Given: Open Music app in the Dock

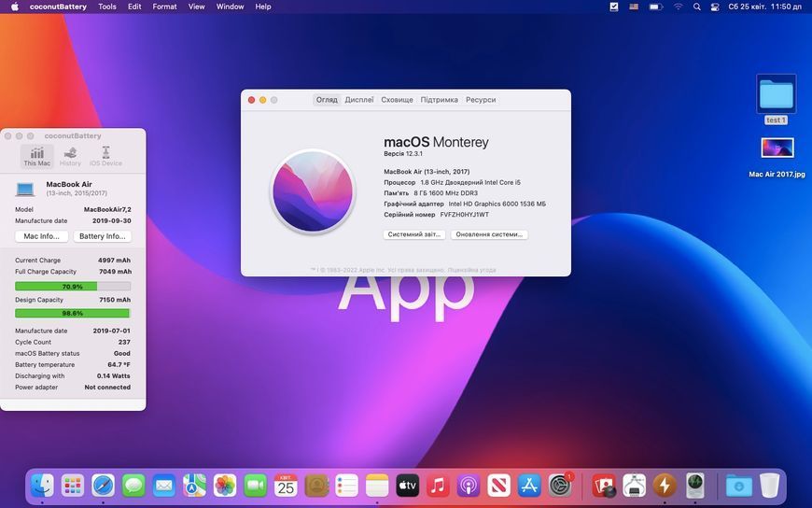Looking at the screenshot, I should click(x=438, y=486).
